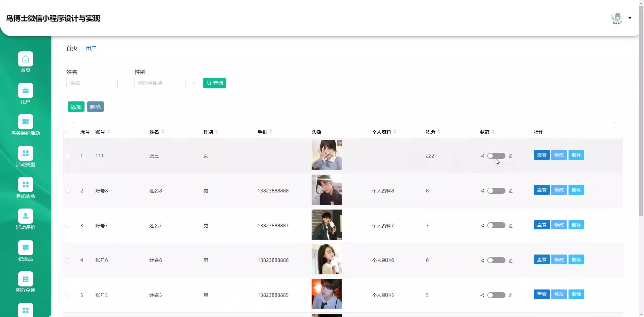The image size is (644, 317).
Task: Open the 积分兑换 clipboard icon
Action: click(25, 279)
